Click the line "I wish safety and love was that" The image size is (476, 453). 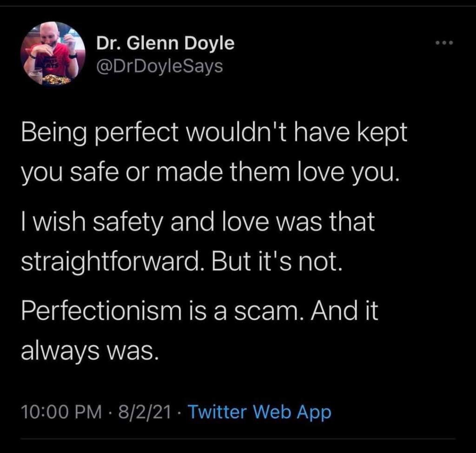point(198,223)
